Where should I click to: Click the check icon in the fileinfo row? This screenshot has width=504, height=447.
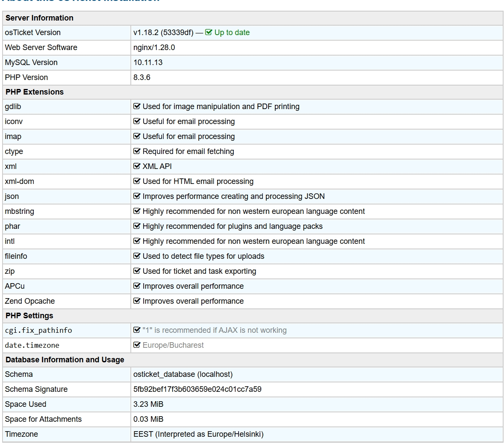click(x=137, y=256)
